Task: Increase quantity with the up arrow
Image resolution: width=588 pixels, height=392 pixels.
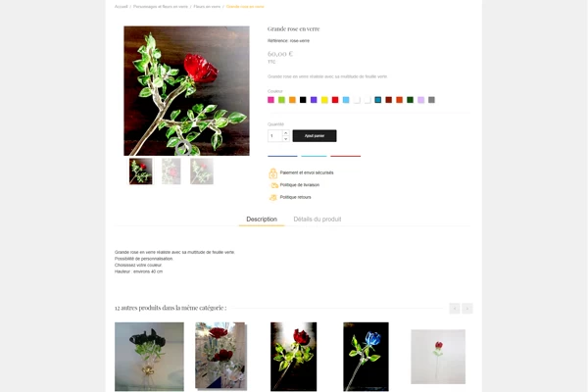Action: pyautogui.click(x=286, y=133)
